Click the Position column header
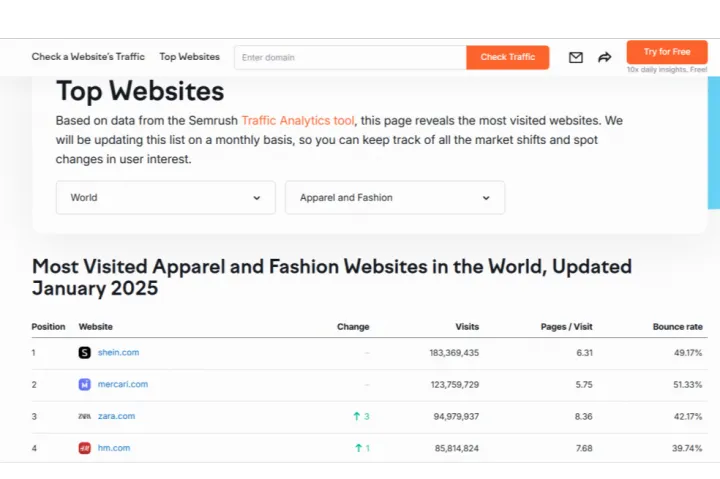 (48, 327)
